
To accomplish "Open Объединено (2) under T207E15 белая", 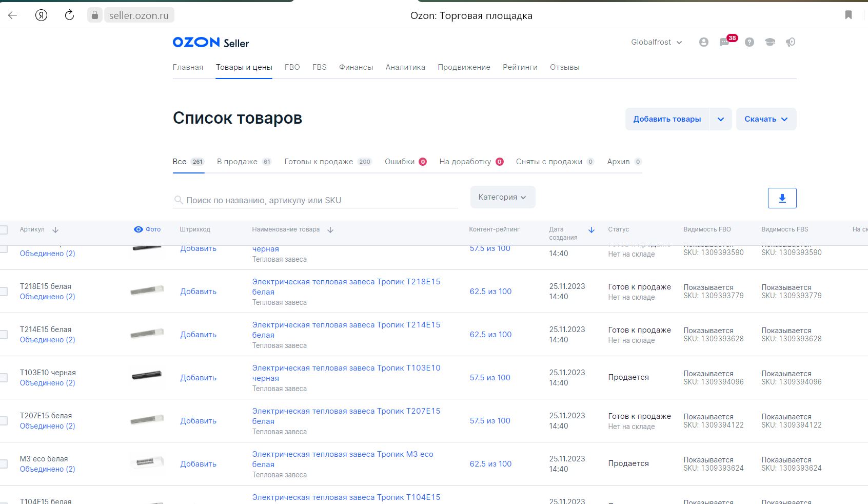I will pos(47,426).
